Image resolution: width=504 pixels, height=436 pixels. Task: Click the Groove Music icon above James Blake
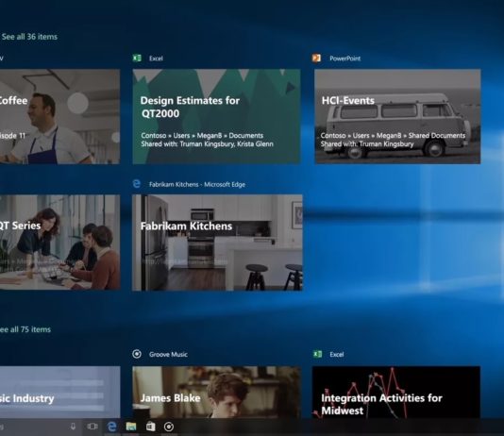(x=137, y=354)
